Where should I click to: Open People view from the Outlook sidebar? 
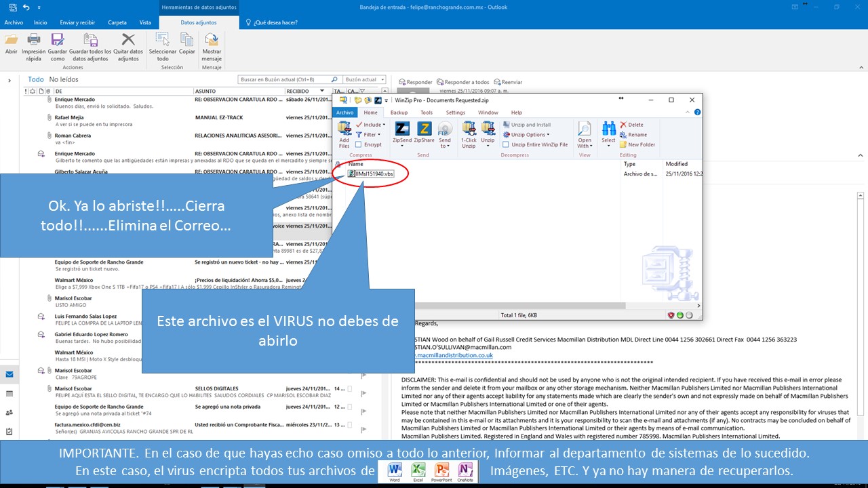[x=9, y=412]
